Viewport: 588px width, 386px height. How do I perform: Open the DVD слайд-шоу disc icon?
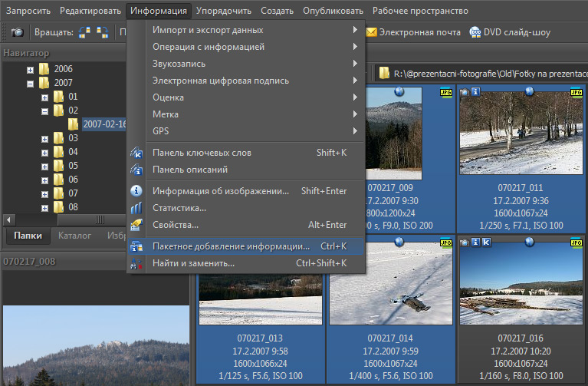point(475,32)
